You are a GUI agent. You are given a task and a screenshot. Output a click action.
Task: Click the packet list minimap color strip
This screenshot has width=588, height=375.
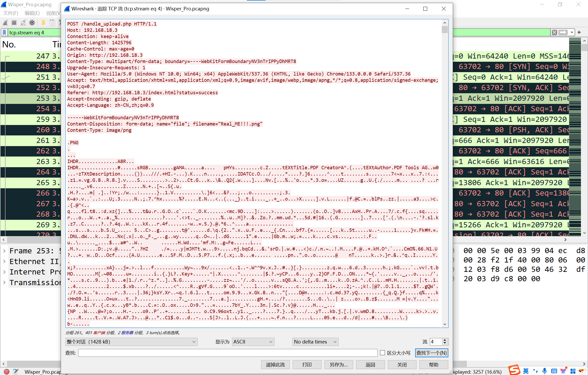575,137
